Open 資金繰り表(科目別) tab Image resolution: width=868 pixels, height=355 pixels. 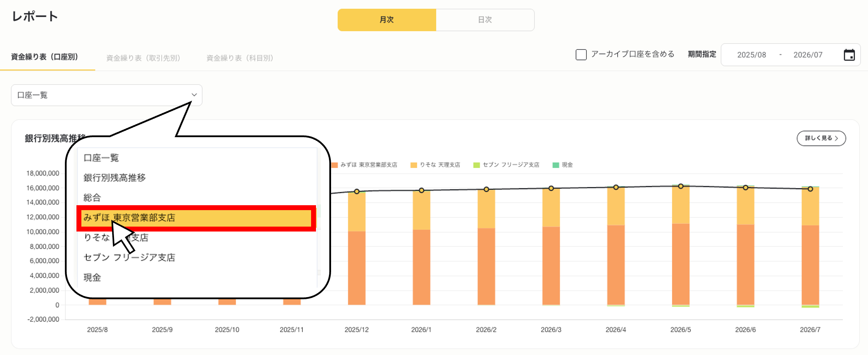tap(240, 58)
